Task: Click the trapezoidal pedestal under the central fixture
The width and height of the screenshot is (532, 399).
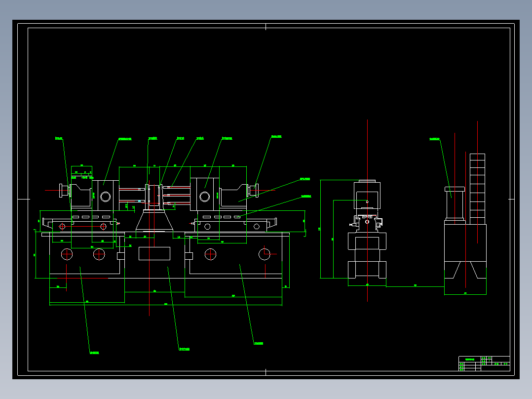Action: pyautogui.click(x=154, y=220)
